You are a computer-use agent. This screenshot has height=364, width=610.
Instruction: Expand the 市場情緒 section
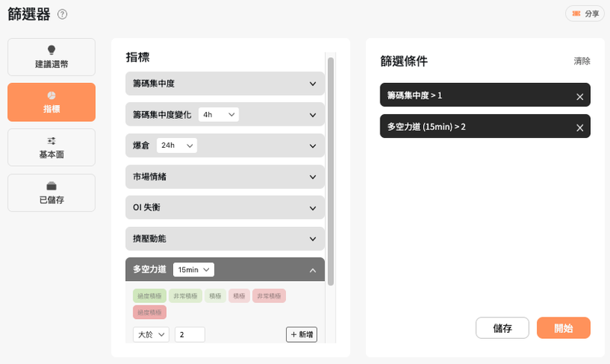(x=313, y=177)
